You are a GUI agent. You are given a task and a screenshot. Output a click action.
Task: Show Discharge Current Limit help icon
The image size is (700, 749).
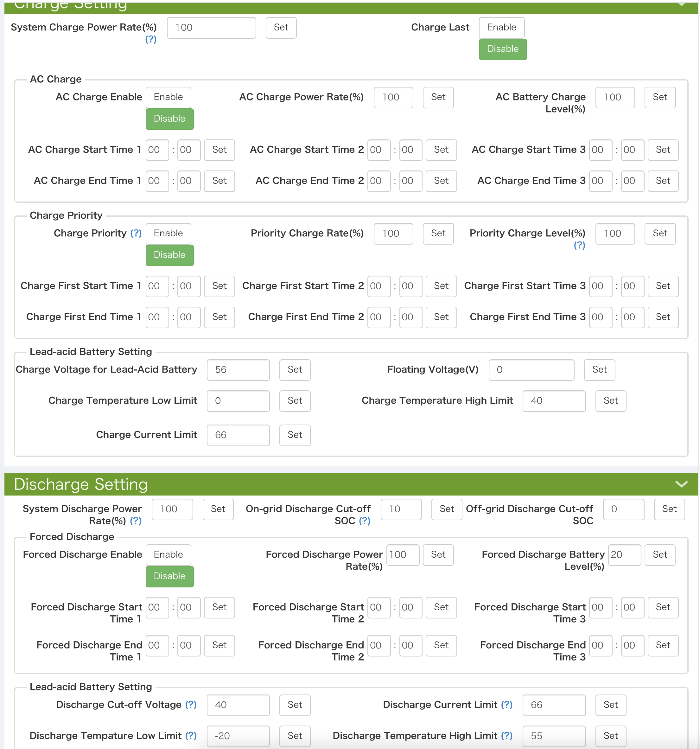pos(507,705)
